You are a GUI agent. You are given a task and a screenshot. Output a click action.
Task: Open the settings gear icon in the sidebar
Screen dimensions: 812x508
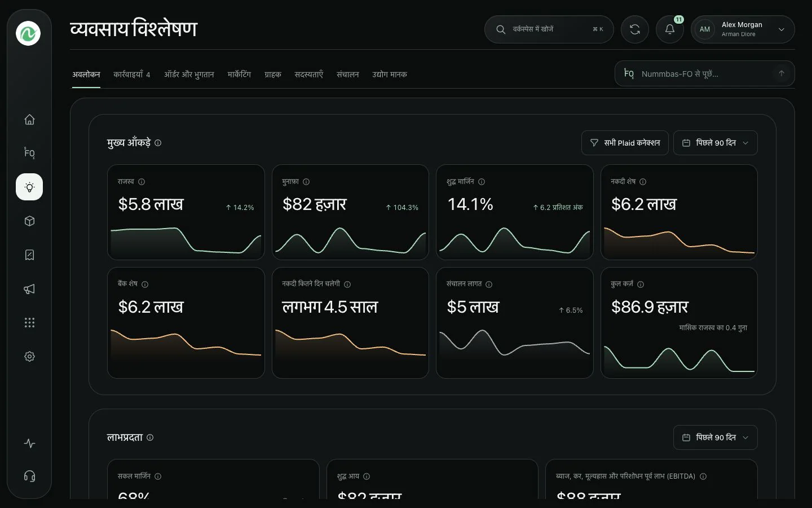[x=29, y=357]
